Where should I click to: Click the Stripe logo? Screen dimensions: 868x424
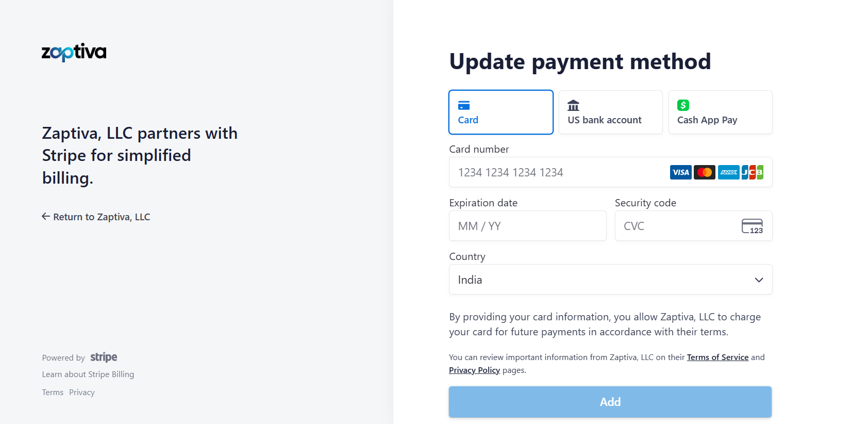coord(104,357)
